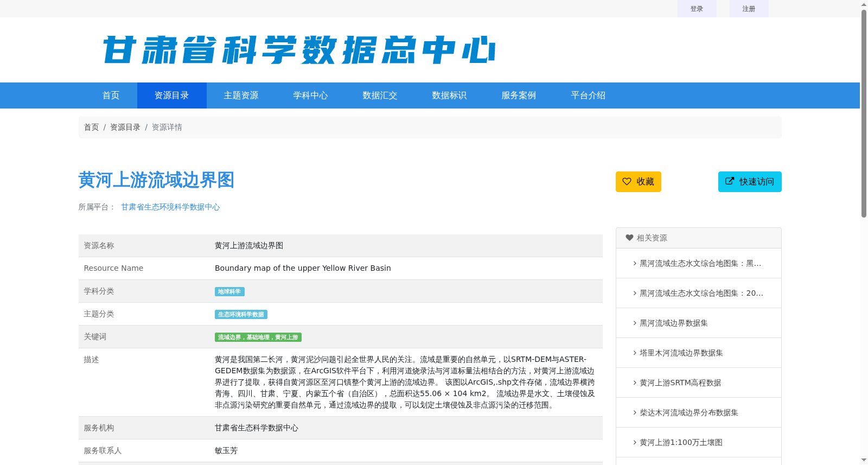Click the 生态环境科学数据 theme tag
Viewport: 868px width, 465px height.
tap(241, 314)
